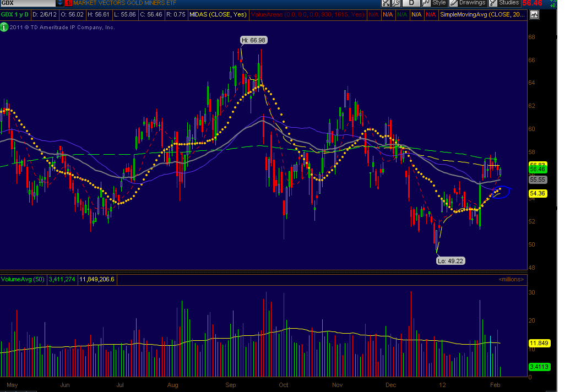Click the SimpleMovingAvg (CLOSE, 20... study label
The image size is (570, 392).
[x=482, y=14]
